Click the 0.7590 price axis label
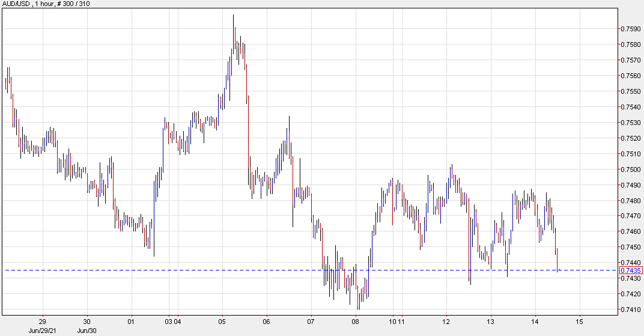 point(631,29)
